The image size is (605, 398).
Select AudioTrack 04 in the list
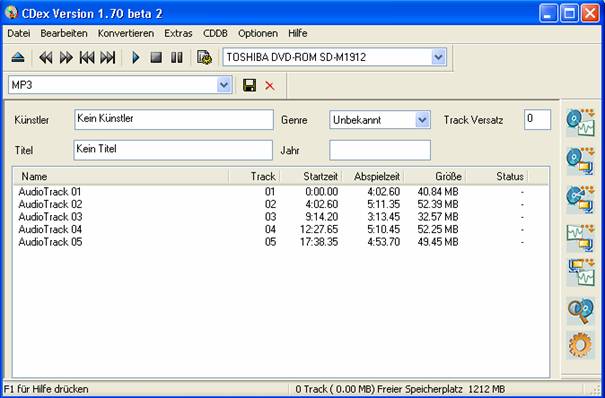(x=50, y=229)
